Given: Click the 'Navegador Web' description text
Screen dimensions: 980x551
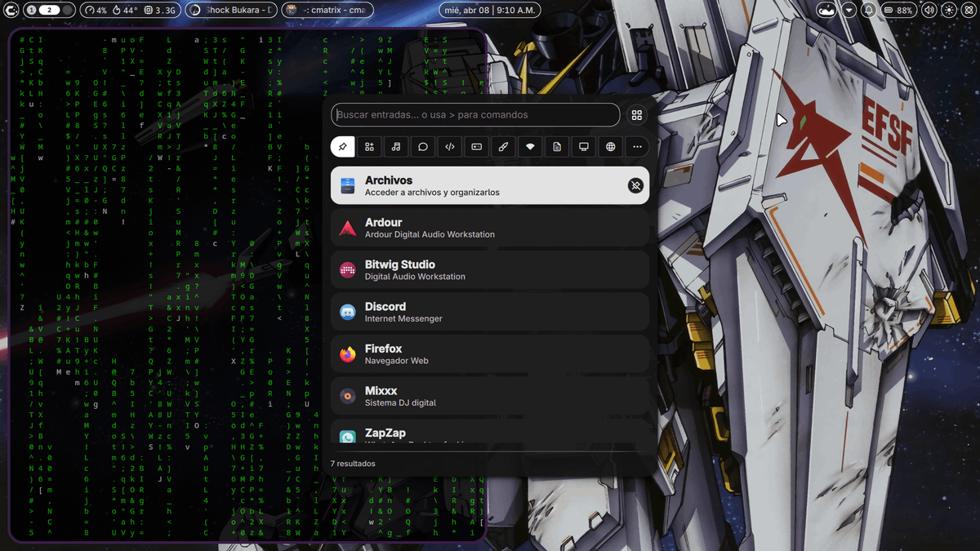Looking at the screenshot, I should pyautogui.click(x=397, y=361).
